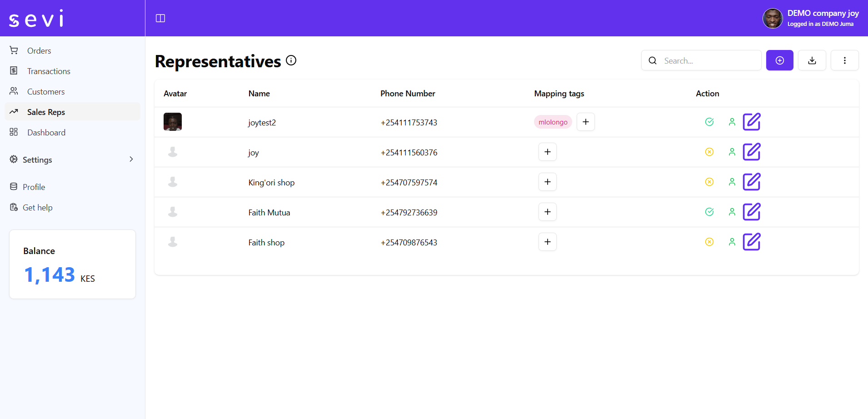Open the three-dot overflow menu

[x=845, y=60]
